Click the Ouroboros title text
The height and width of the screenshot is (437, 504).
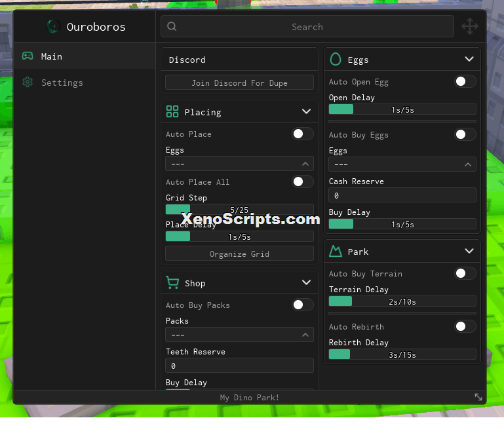[x=96, y=27]
